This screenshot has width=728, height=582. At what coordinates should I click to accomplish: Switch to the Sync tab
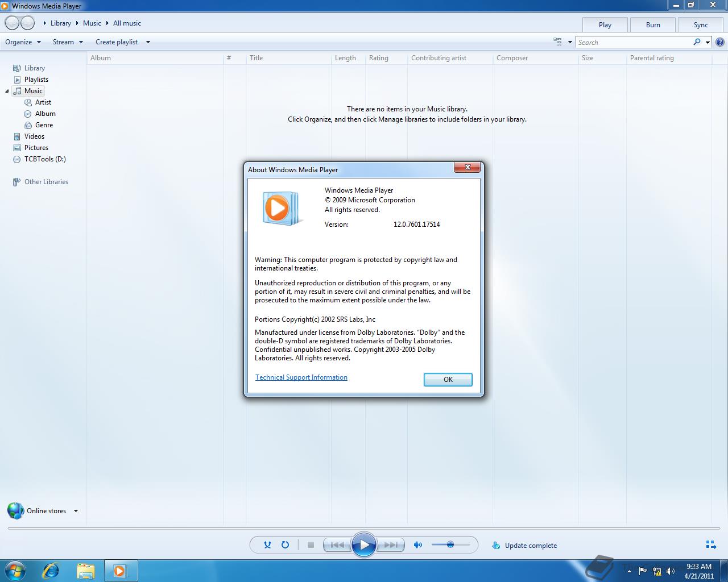[700, 24]
